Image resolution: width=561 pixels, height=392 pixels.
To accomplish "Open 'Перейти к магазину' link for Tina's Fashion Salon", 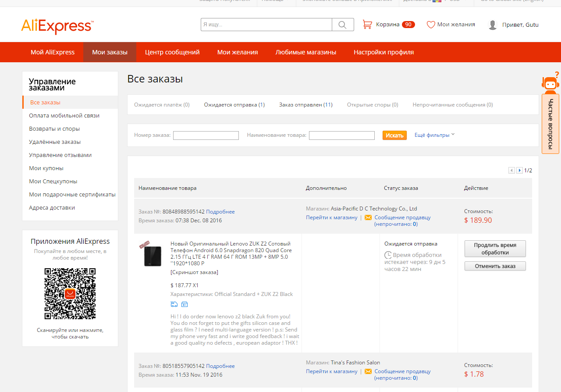I will [331, 371].
